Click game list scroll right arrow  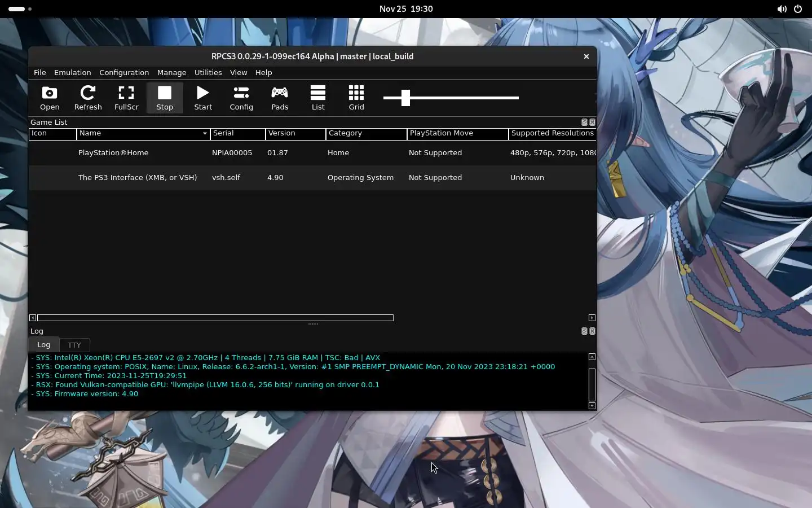(x=592, y=318)
